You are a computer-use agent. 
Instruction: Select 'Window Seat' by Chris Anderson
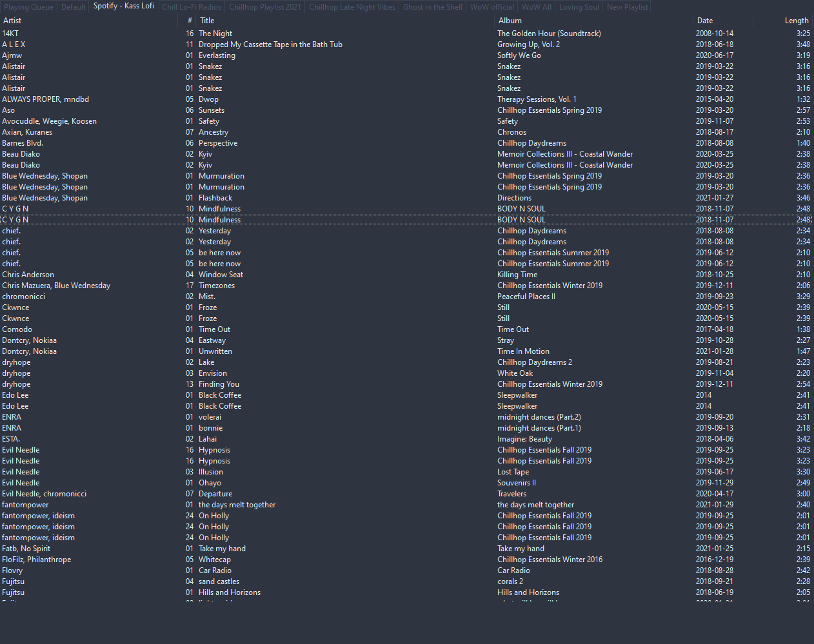221,275
